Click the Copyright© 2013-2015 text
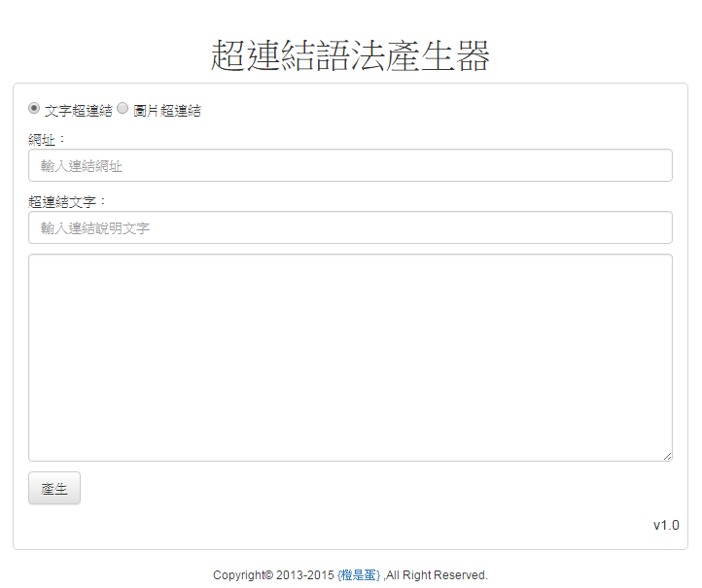Screen dimensions: 702x588 click(x=273, y=575)
